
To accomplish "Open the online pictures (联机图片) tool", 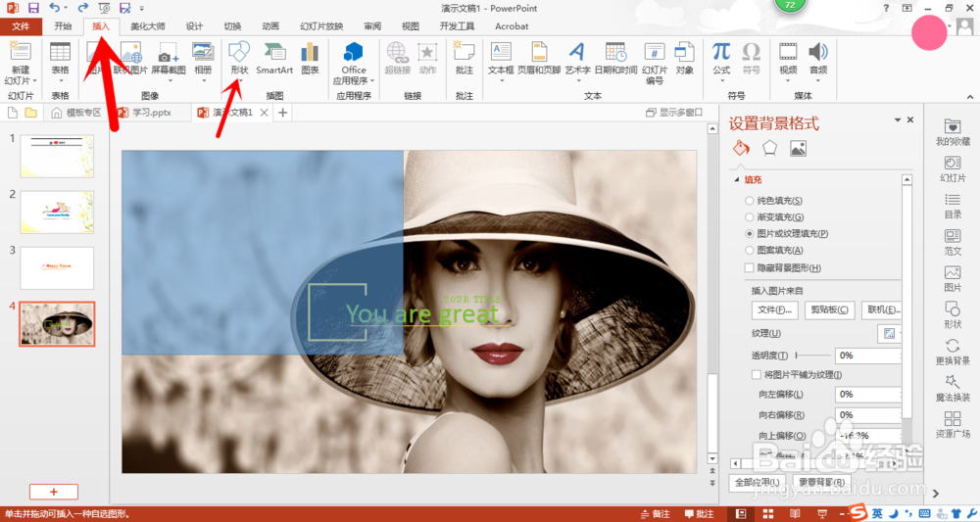I will [x=130, y=53].
